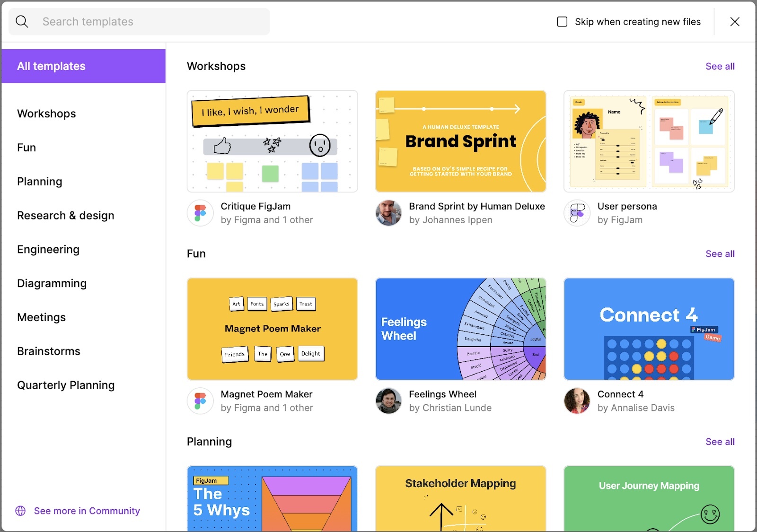Follow the See more in Community link
The height and width of the screenshot is (532, 757).
(87, 511)
